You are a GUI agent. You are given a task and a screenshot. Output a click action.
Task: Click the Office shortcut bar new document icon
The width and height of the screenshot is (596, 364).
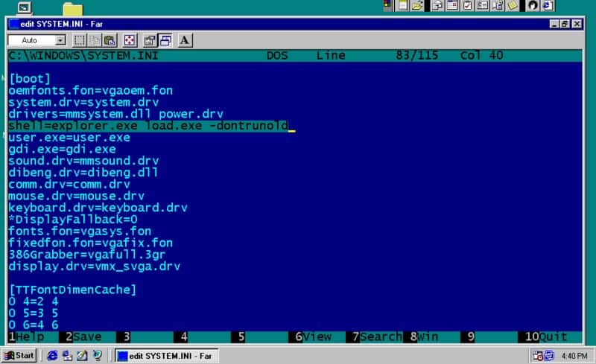[x=437, y=5]
